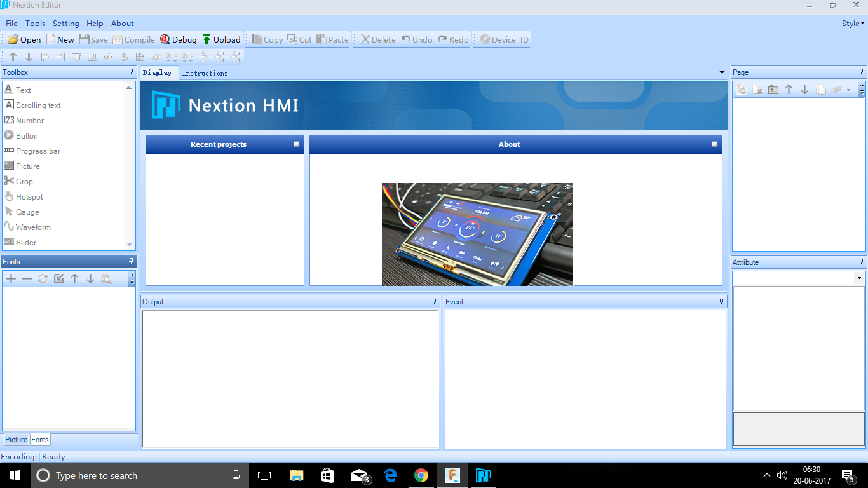Collapse the Recent projects panel
This screenshot has height=488, width=868.
(295, 144)
